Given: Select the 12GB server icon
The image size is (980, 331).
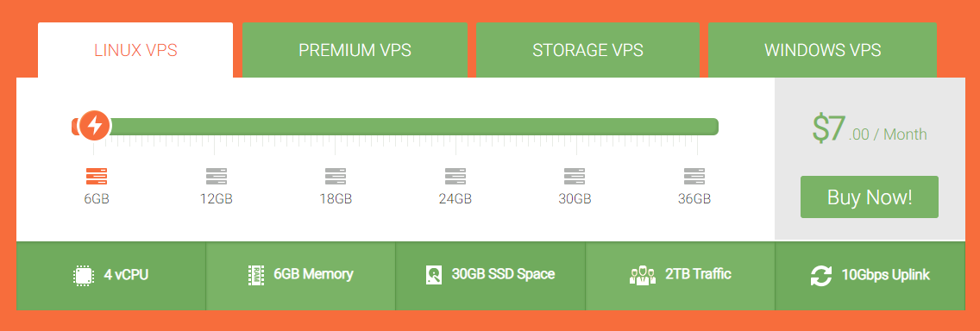Looking at the screenshot, I should click(x=217, y=177).
